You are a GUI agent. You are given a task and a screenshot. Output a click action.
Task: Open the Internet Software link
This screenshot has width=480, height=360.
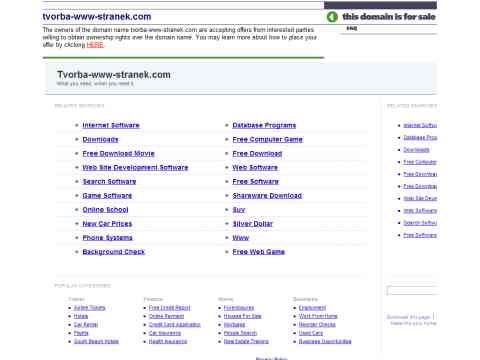click(111, 125)
